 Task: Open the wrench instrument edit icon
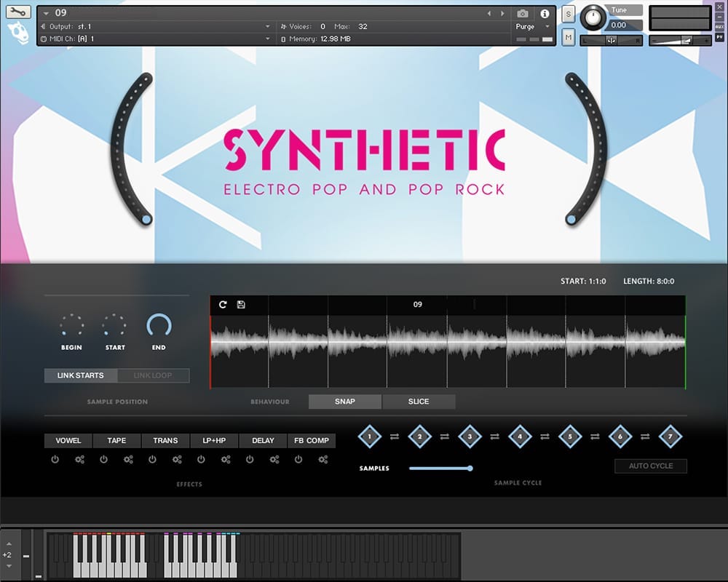[x=19, y=12]
